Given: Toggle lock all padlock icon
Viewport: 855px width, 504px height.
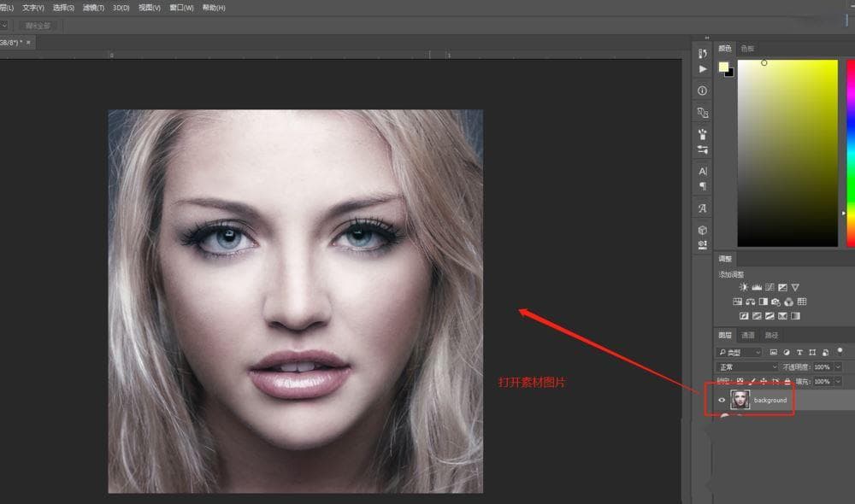Looking at the screenshot, I should (x=787, y=381).
